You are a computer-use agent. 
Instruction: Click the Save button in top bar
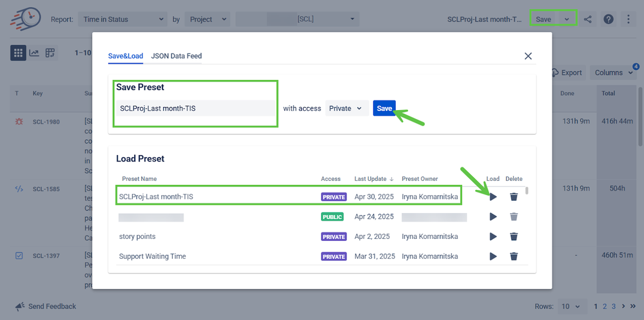[544, 19]
